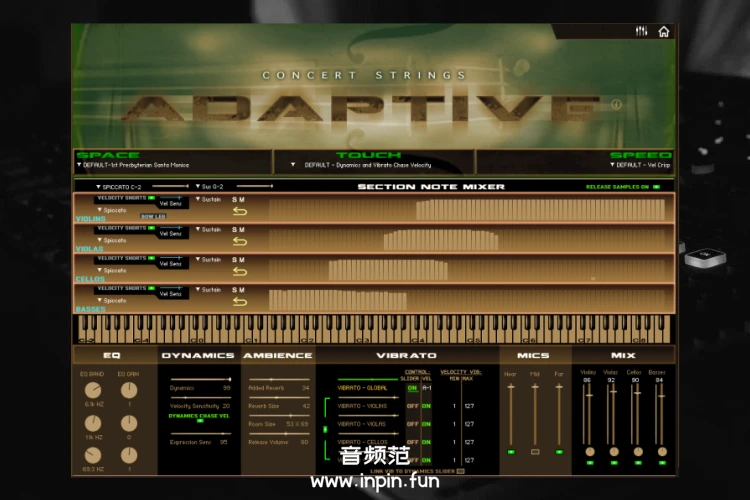750x500 pixels.
Task: Open the Space preset dropdown
Action: (x=133, y=165)
